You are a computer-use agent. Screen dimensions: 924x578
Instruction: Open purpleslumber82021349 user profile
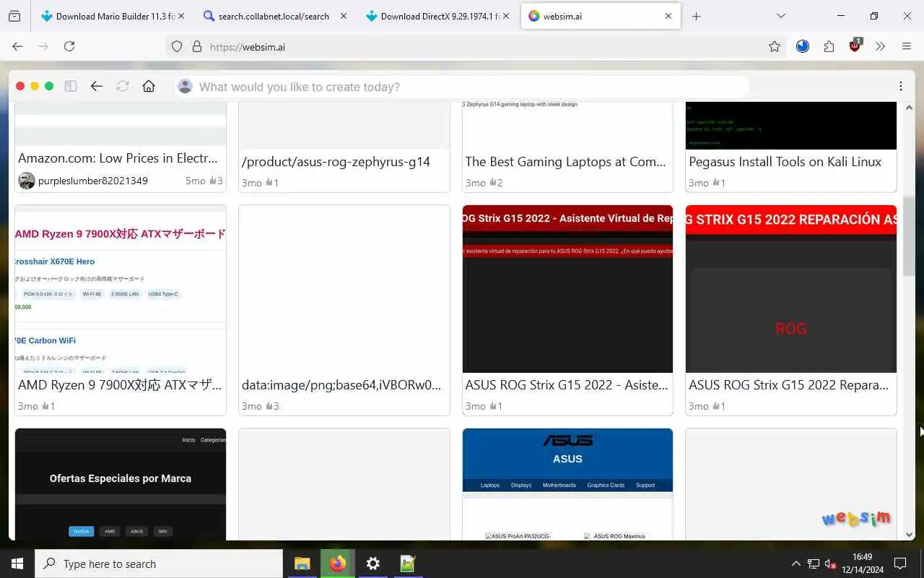click(x=92, y=181)
